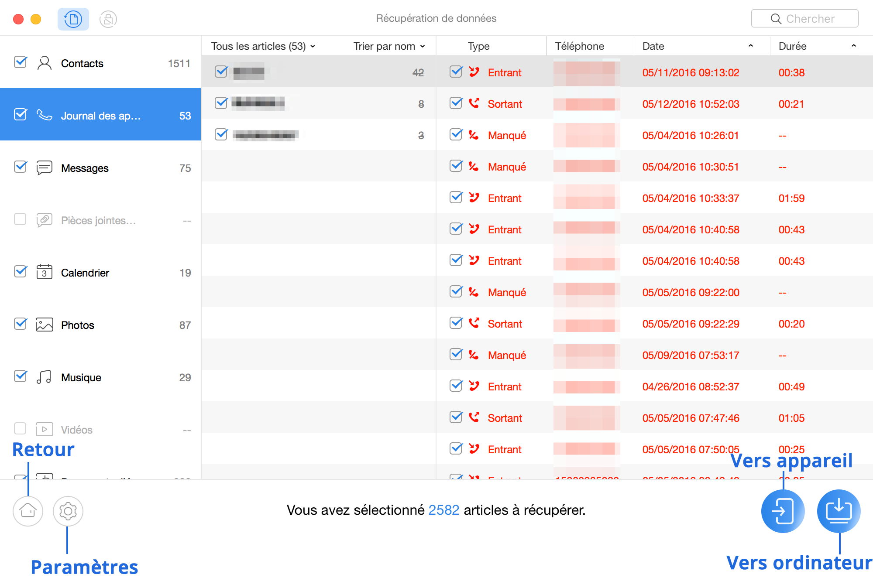Click incoming call icon at 05/04/2016 10:33:37
The image size is (873, 588).
474,198
